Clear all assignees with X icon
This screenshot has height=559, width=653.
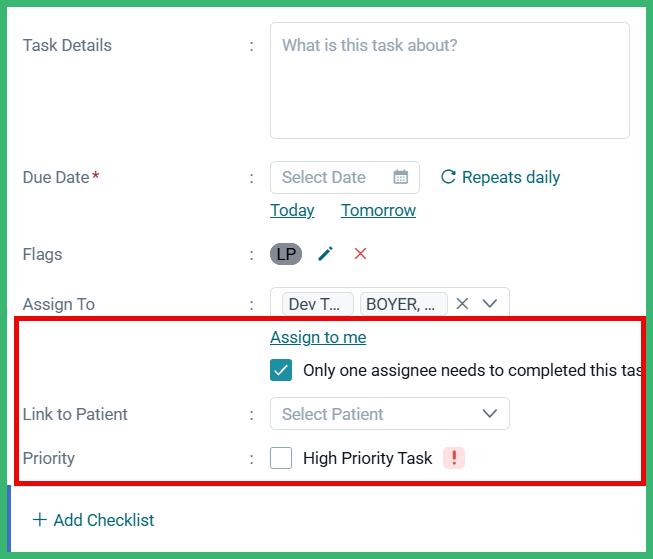coord(462,304)
